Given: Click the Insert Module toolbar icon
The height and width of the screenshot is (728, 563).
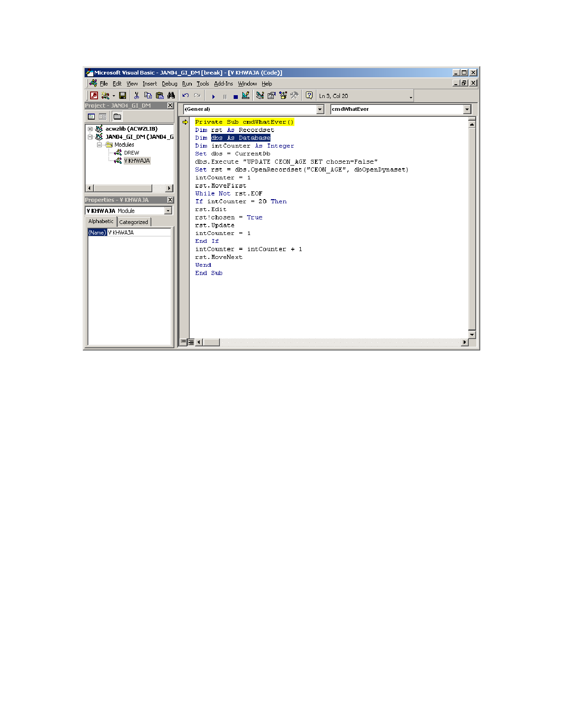Looking at the screenshot, I should [105, 96].
